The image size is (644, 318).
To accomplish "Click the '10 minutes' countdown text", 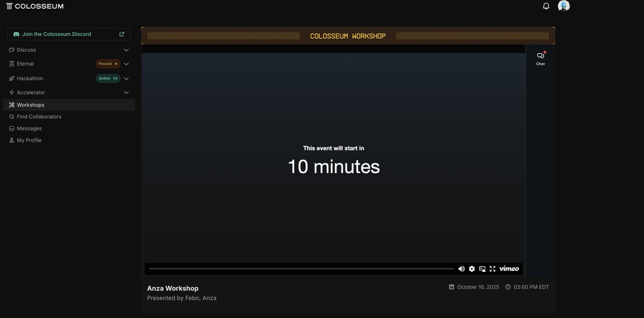I will 334,167.
